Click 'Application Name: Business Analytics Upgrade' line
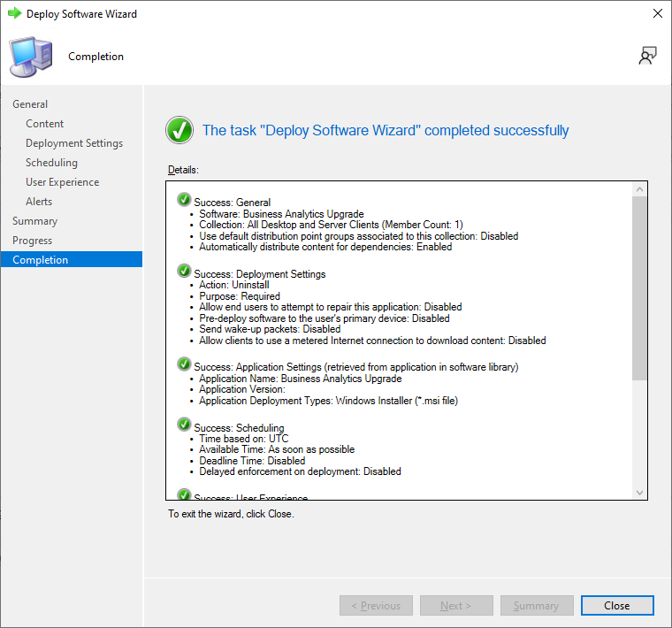 pyautogui.click(x=301, y=379)
